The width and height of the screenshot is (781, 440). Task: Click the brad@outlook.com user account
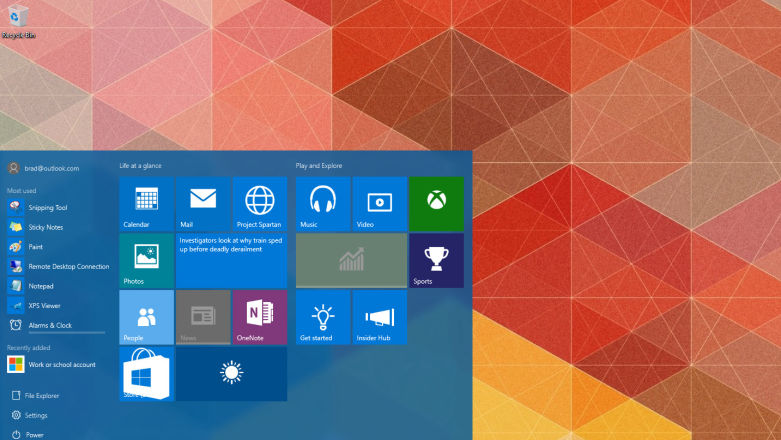pos(43,168)
